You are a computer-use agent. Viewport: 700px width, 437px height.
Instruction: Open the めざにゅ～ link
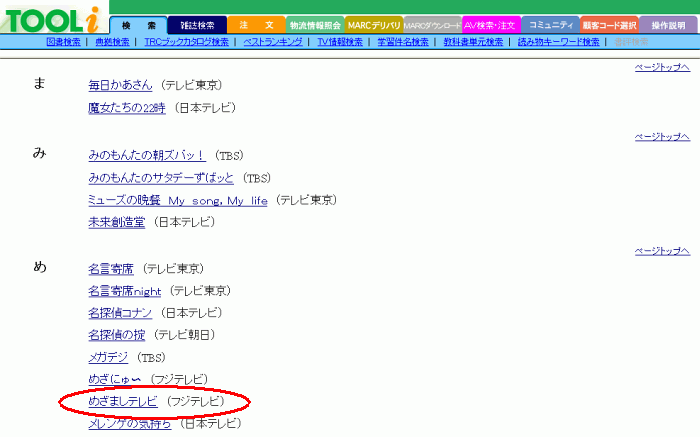115,379
